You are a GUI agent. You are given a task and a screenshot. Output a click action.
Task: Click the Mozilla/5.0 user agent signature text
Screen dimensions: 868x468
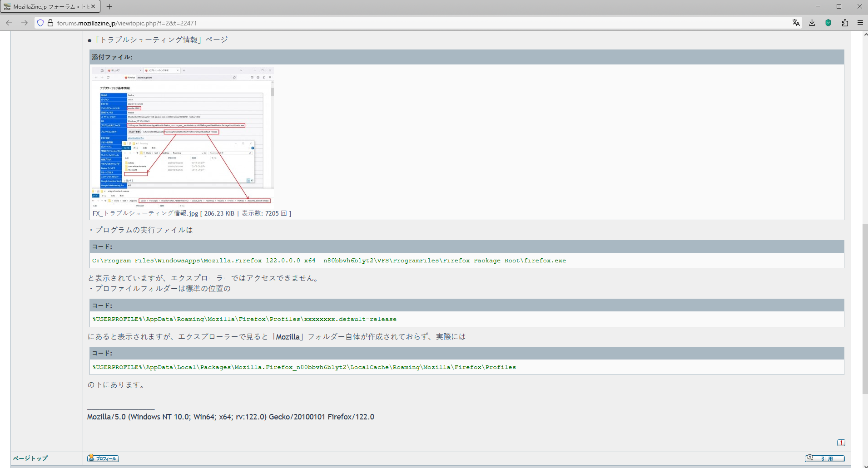pyautogui.click(x=231, y=417)
